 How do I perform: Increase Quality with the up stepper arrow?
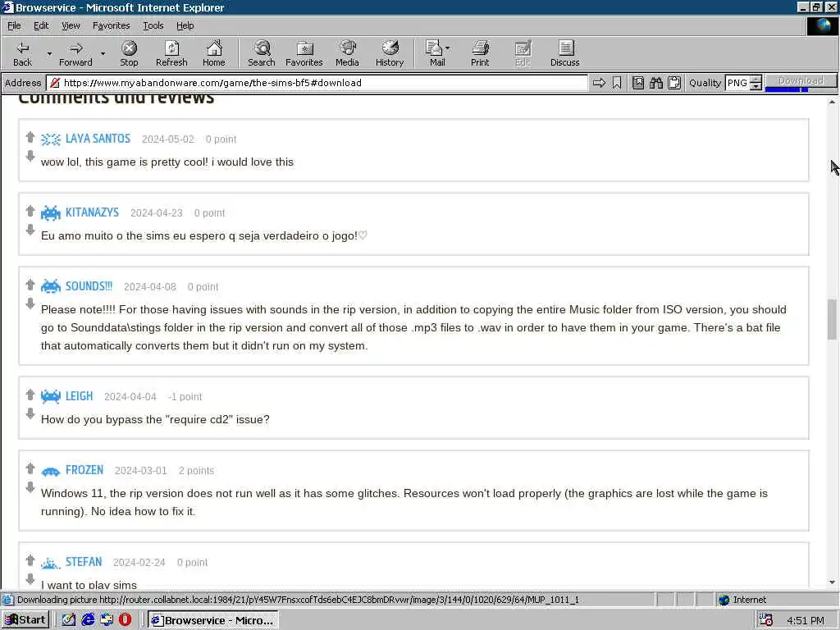[x=756, y=80]
